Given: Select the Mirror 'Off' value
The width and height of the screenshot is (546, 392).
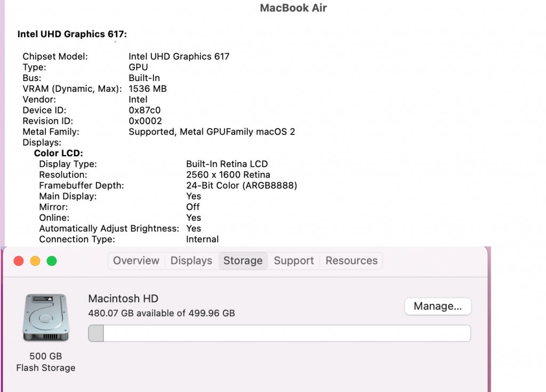Looking at the screenshot, I should pos(193,207).
